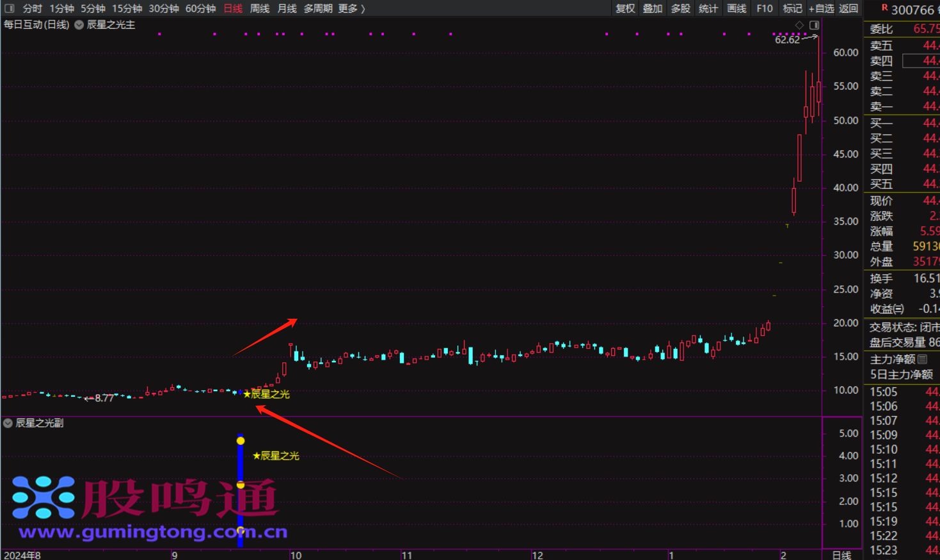Expand the 辰星之光副 indicator dropdown
940x560 pixels.
pos(8,423)
